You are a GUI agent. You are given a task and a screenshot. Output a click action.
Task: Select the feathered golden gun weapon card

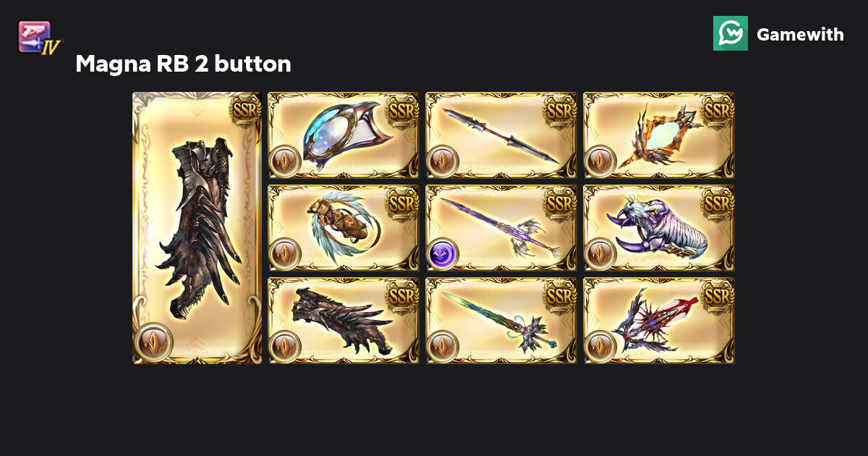[x=344, y=228]
